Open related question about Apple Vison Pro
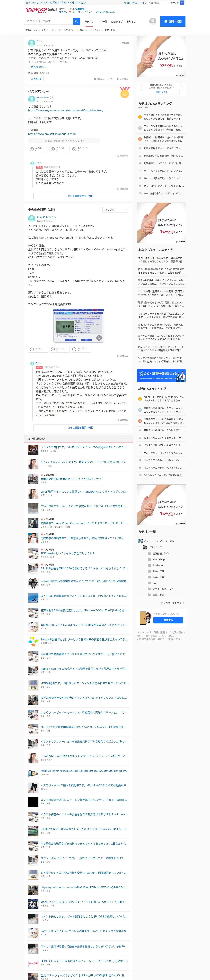The image size is (210, 980). 84,668
